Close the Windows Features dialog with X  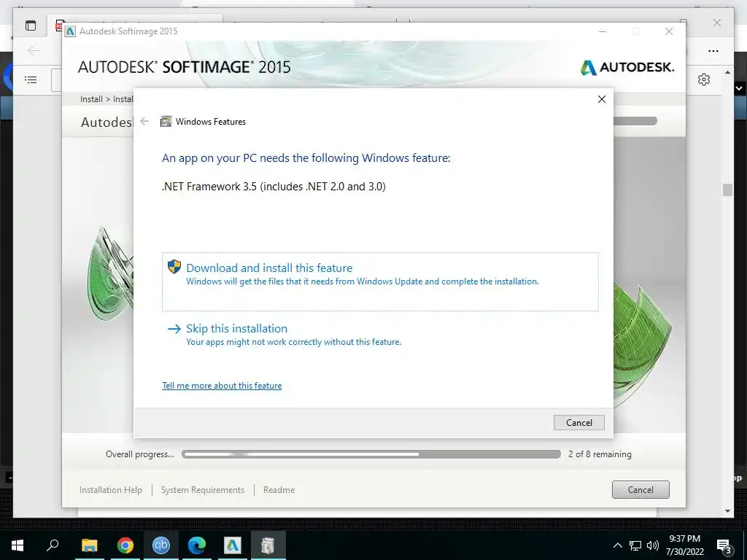[602, 99]
